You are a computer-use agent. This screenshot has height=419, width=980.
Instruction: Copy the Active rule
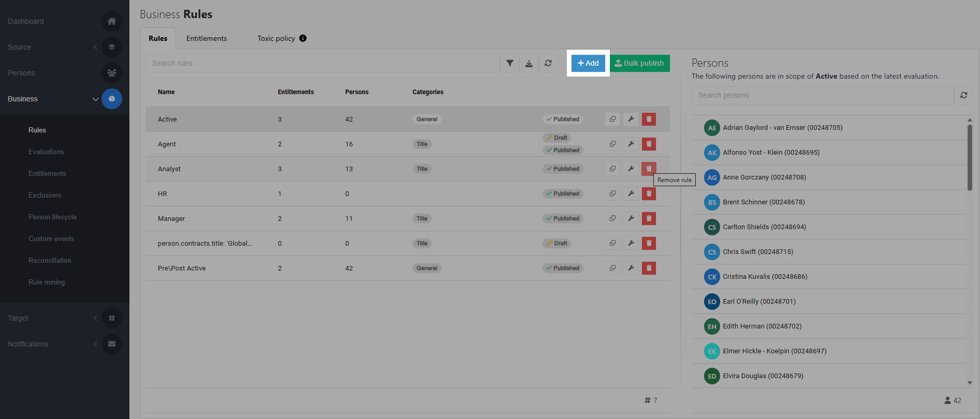(612, 119)
